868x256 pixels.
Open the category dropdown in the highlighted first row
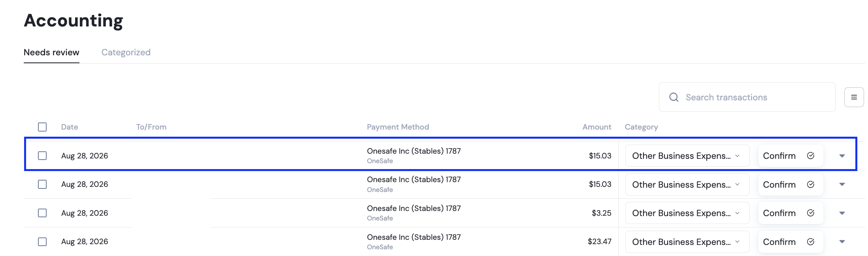coord(687,156)
